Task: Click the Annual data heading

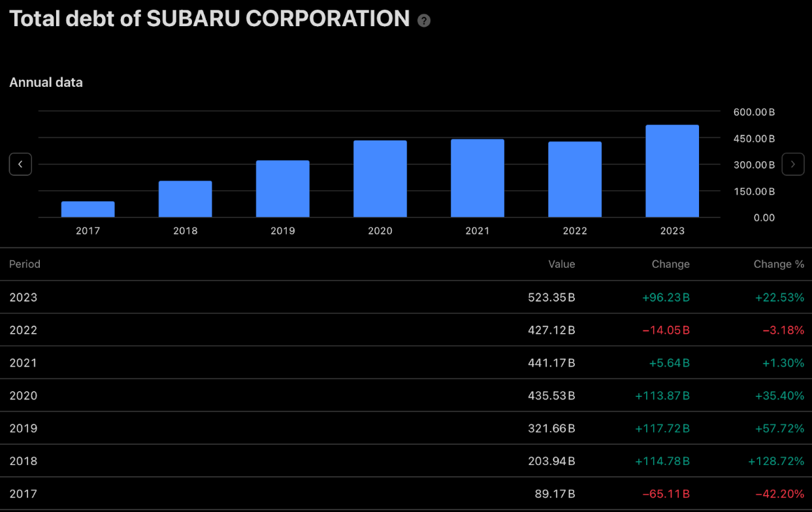Action: tap(46, 83)
